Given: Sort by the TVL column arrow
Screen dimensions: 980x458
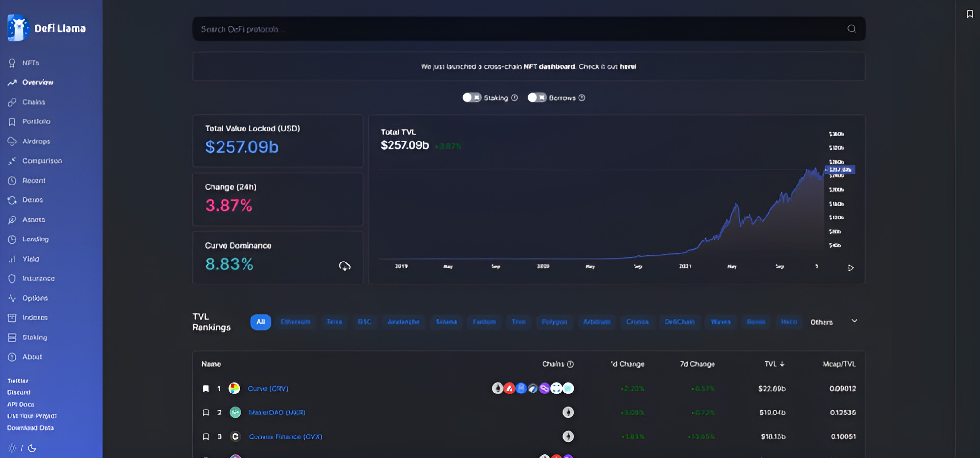Looking at the screenshot, I should [x=782, y=364].
